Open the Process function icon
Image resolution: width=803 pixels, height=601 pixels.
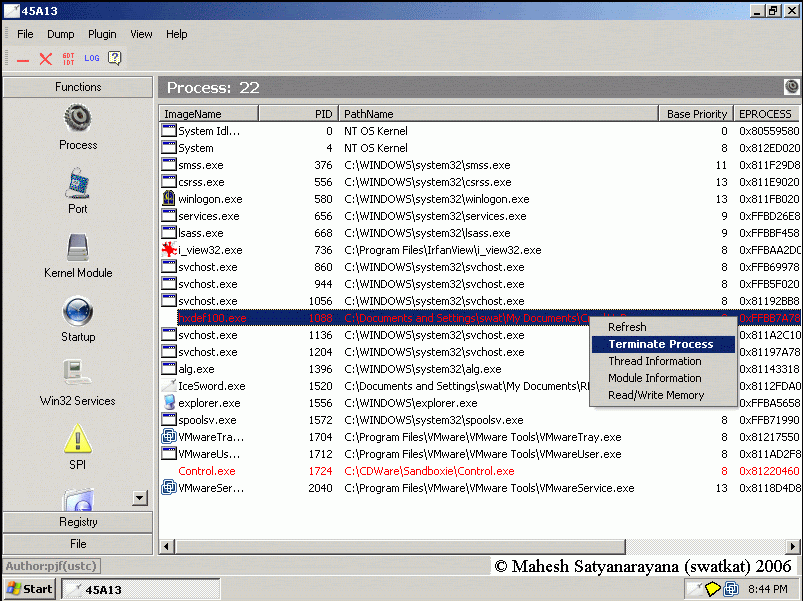point(78,118)
